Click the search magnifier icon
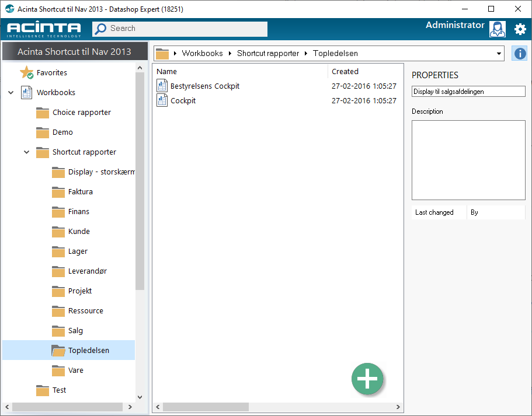 [100, 29]
